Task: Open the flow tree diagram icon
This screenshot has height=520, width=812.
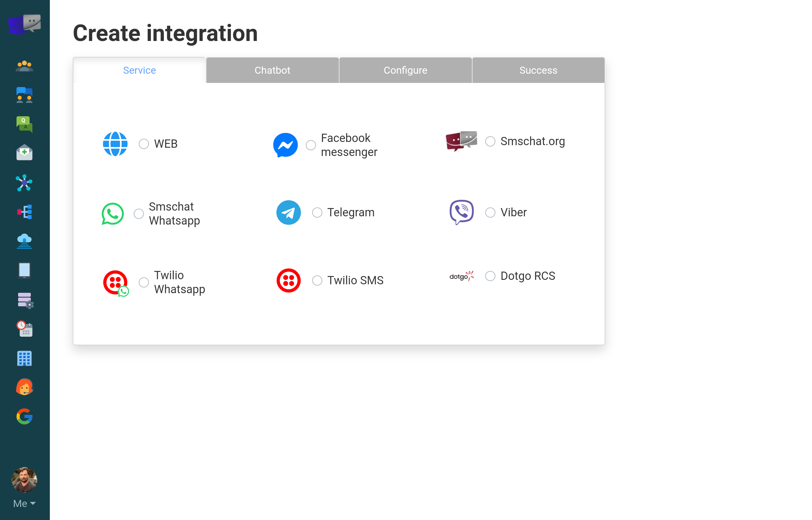Action: click(25, 212)
